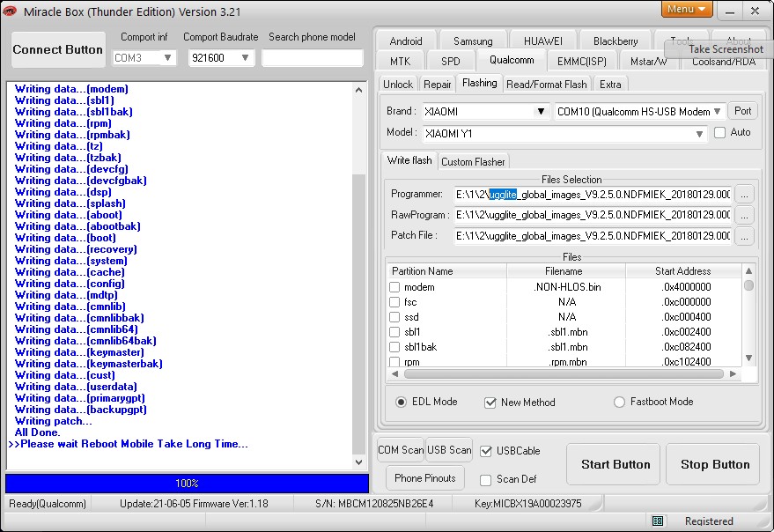Focus the Search phone model field
Screen dimensions: 774x532
pos(313,58)
